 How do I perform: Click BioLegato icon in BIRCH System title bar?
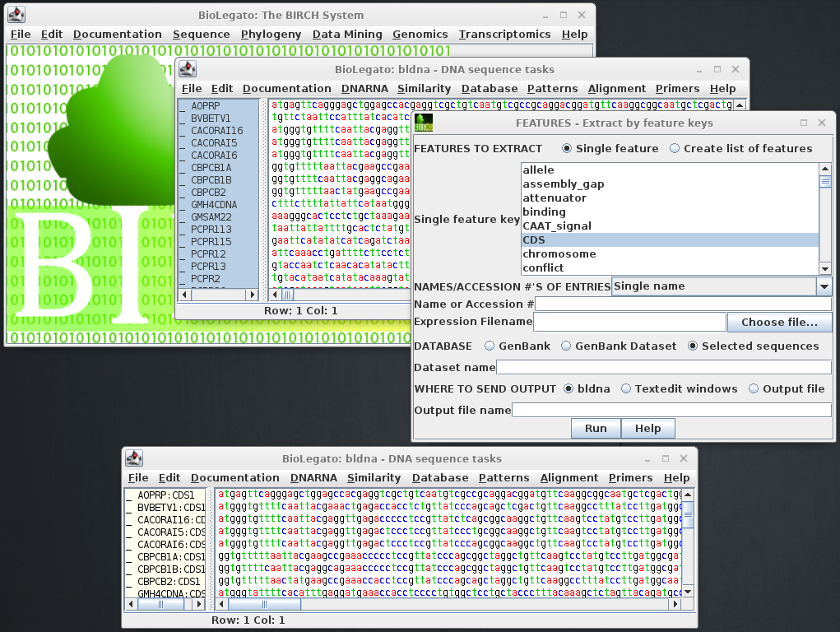[x=16, y=15]
